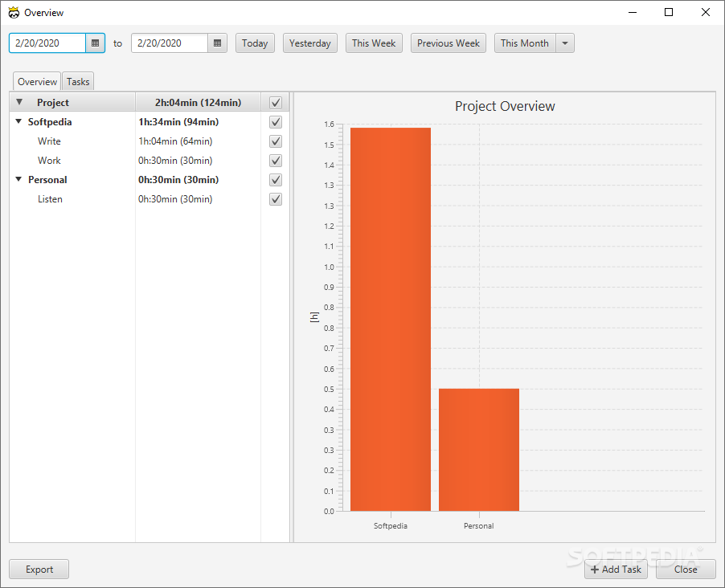Collapse the Personal project row
The width and height of the screenshot is (725, 588).
pos(18,179)
